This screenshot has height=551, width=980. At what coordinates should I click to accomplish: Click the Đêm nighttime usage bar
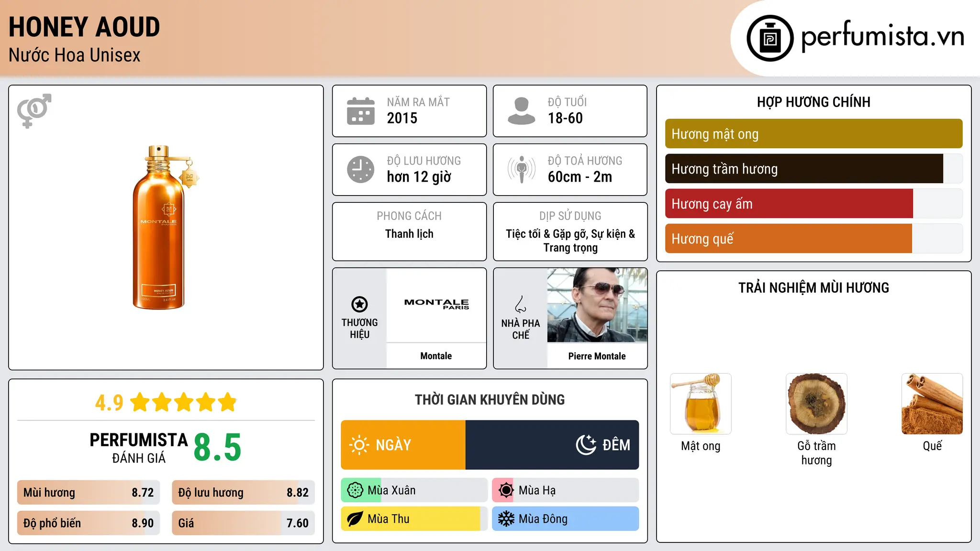click(x=552, y=445)
